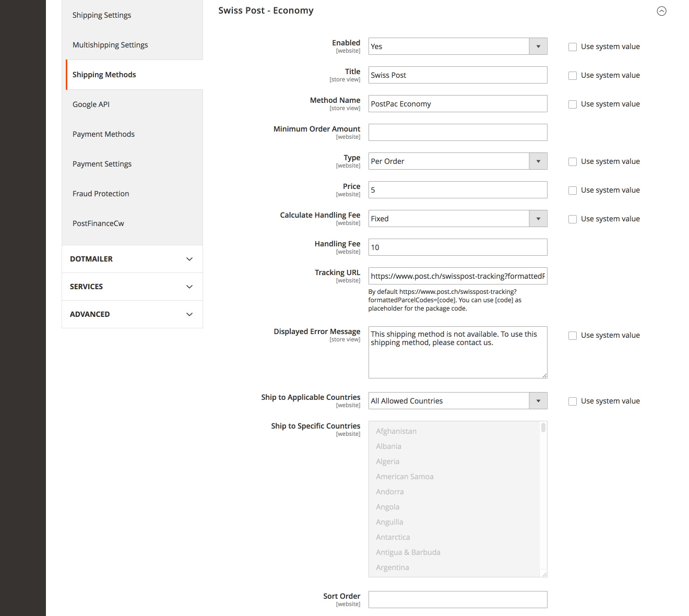Open Ship to Applicable Countries dropdown
Screen dimensions: 689x616
pos(458,401)
